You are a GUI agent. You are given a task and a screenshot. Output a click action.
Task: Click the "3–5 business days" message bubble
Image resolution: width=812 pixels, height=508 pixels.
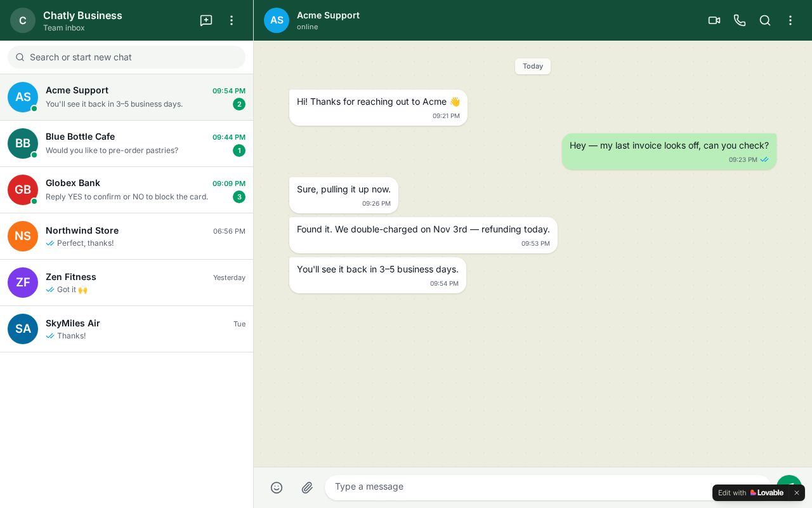(x=377, y=275)
